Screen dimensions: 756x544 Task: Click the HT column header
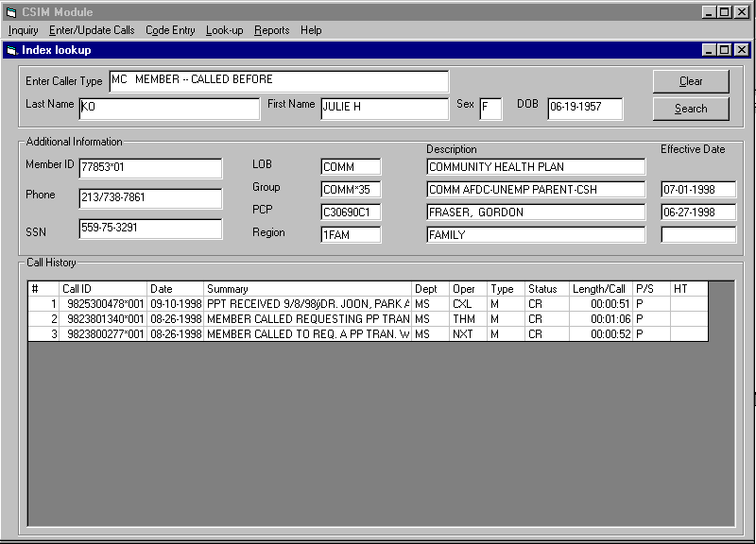point(690,289)
